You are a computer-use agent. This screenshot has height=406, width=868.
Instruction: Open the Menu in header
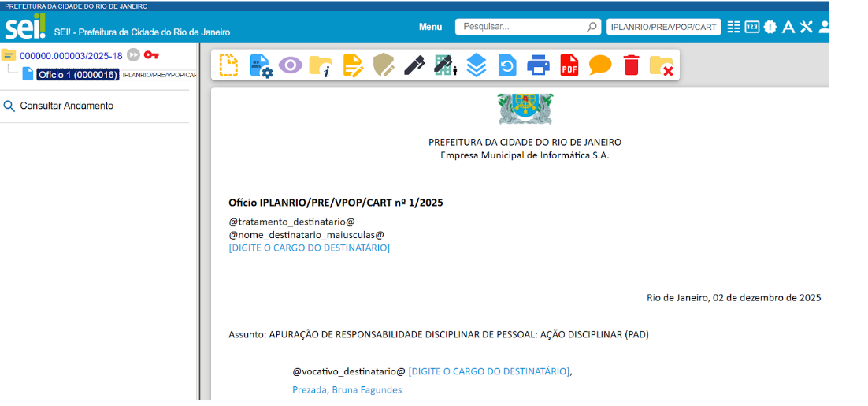[x=430, y=27]
